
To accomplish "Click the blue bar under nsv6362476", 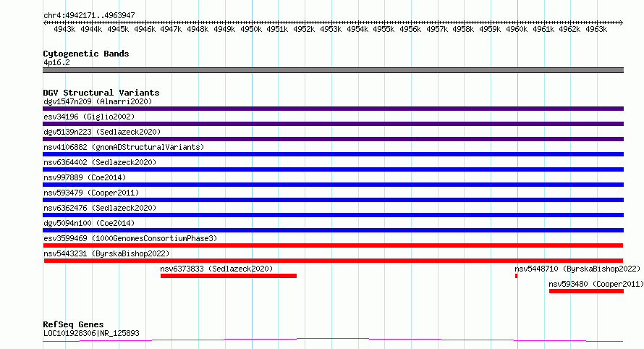I will (x=333, y=215).
